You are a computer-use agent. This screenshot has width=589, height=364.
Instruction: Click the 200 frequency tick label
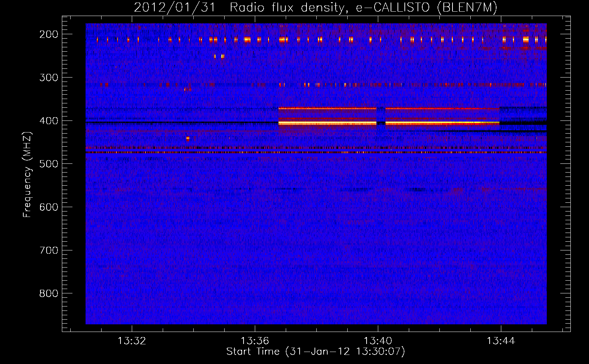point(49,34)
